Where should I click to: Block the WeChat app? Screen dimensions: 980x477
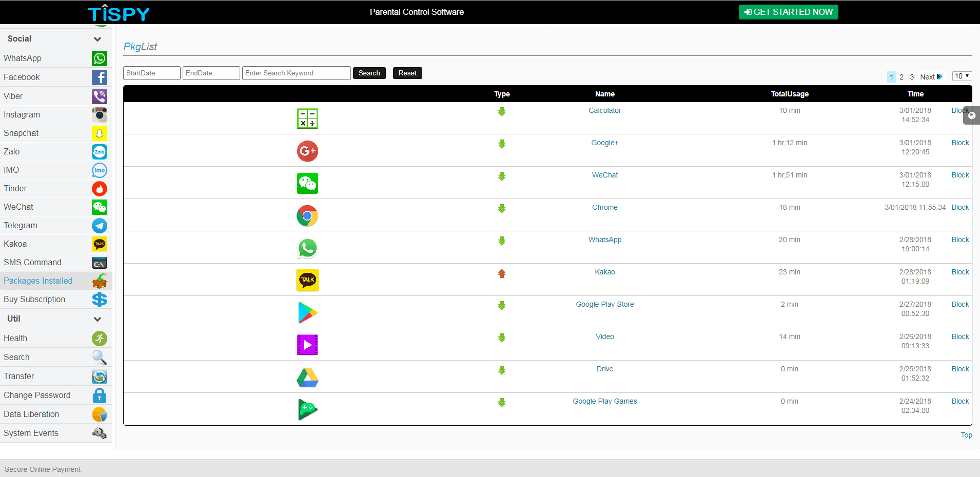coord(960,175)
